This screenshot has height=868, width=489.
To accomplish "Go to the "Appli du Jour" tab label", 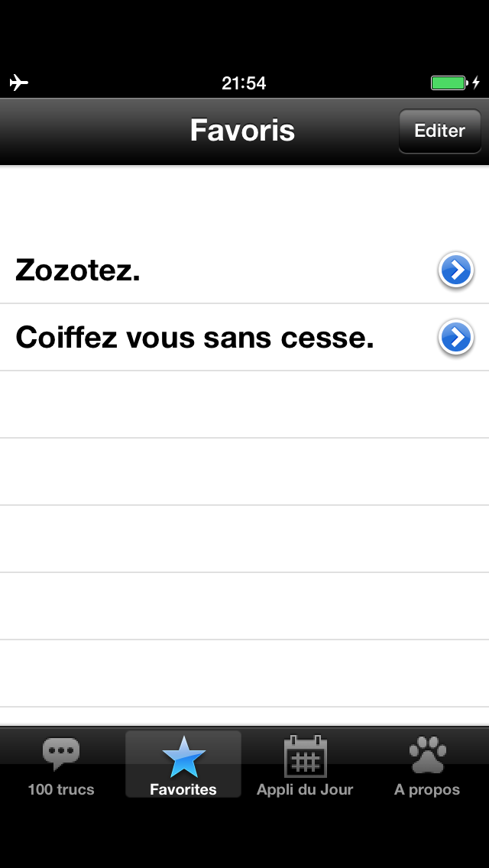I will 305,789.
